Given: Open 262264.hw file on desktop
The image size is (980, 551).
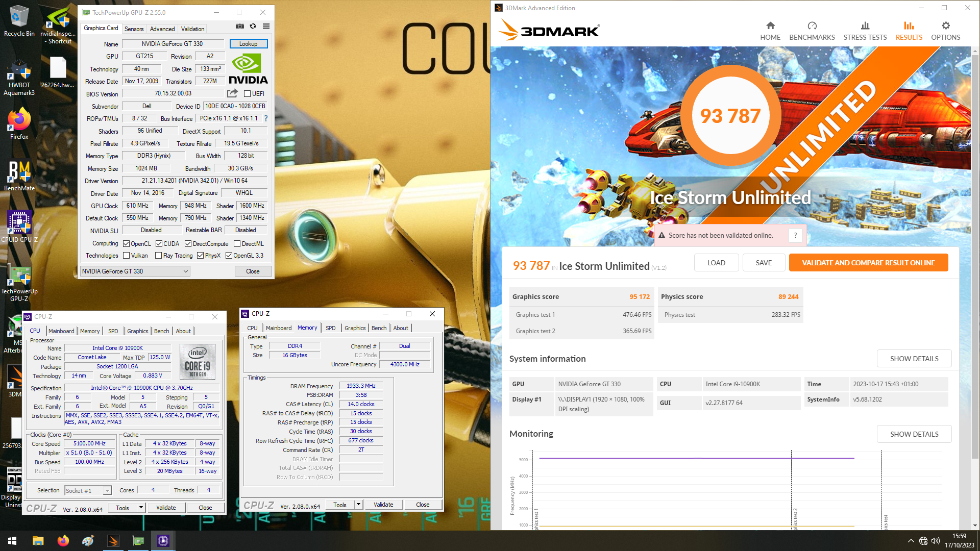Looking at the screenshot, I should click(x=58, y=72).
